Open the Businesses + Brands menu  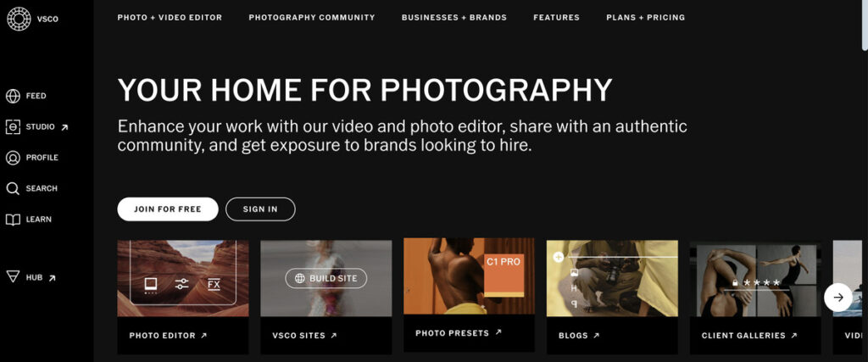454,18
